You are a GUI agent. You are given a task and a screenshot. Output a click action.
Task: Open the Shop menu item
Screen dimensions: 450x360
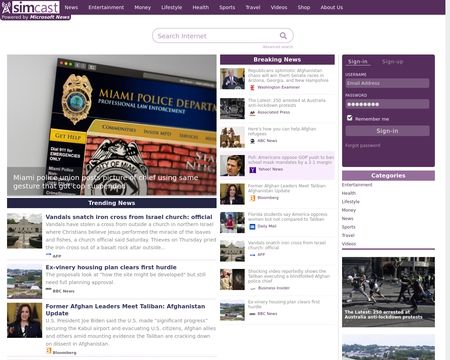(304, 7)
